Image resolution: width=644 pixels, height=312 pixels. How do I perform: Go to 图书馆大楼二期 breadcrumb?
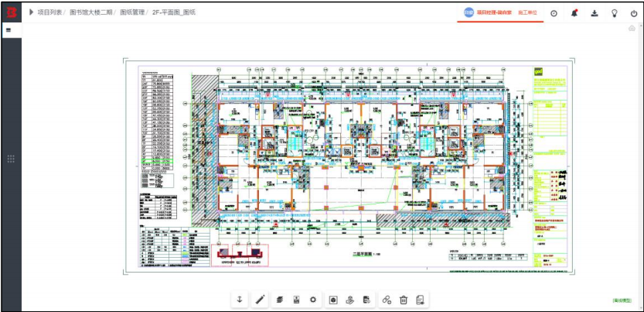[x=90, y=12]
